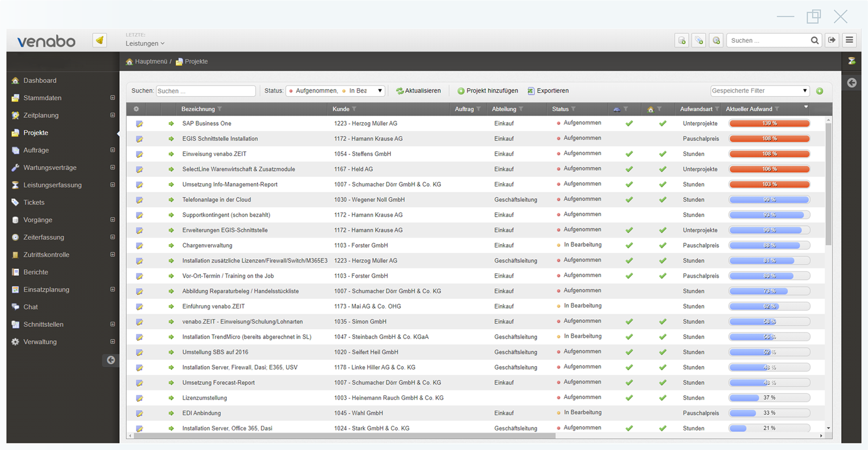Click the add-clock time entry icon

pyautogui.click(x=716, y=40)
